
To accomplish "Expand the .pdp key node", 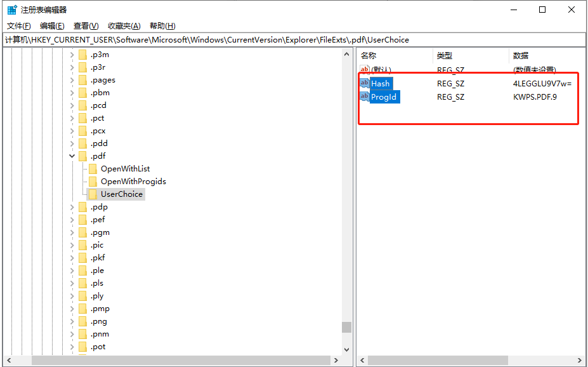I will [x=72, y=207].
